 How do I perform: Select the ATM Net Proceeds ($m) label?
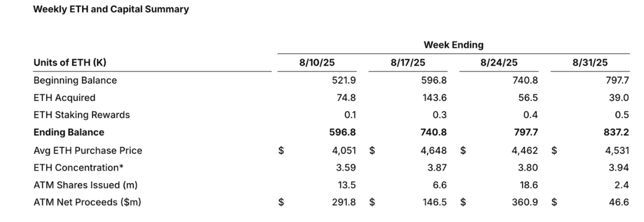coord(87,202)
